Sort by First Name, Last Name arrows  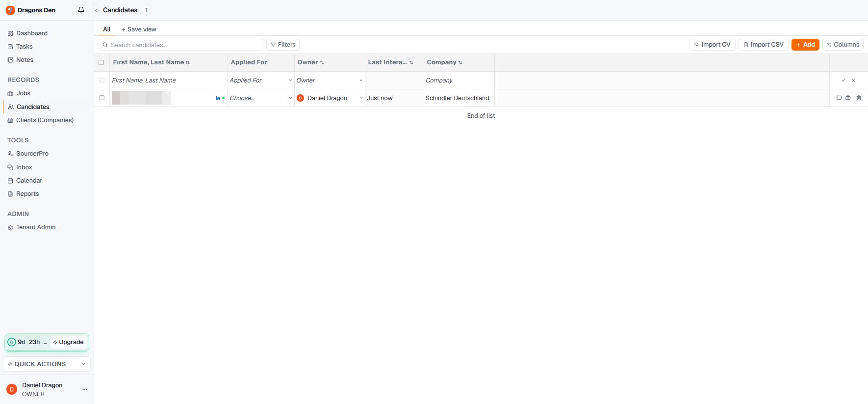click(187, 62)
